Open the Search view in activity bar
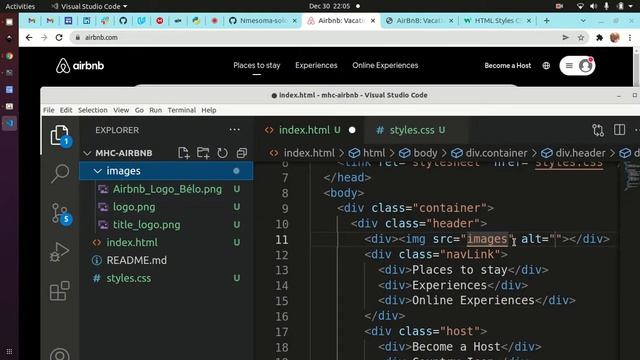This screenshot has width=640, height=360. coord(60,173)
